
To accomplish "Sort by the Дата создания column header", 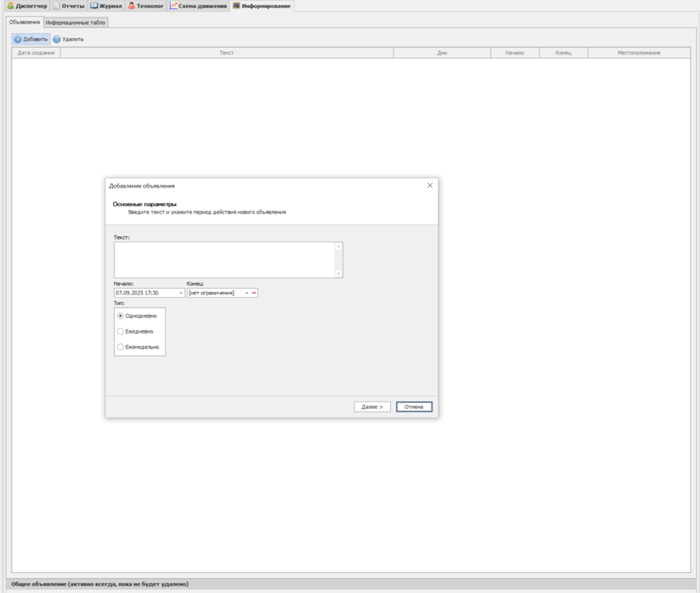I will pos(36,53).
